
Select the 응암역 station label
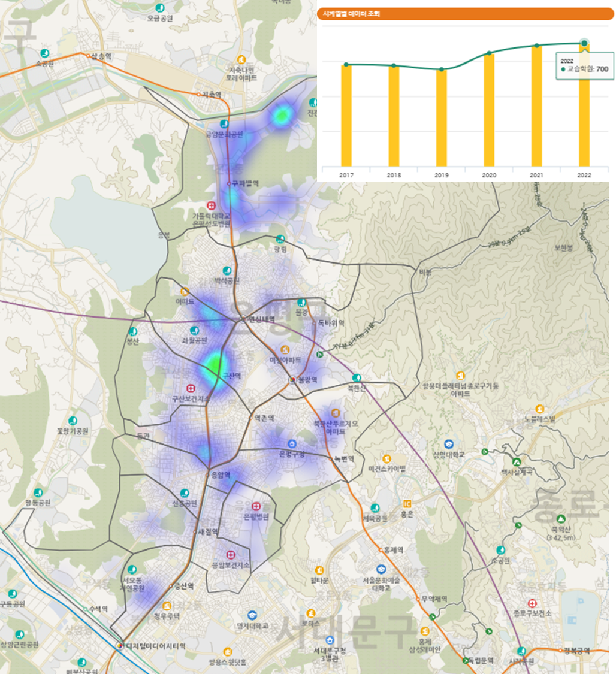point(221,475)
